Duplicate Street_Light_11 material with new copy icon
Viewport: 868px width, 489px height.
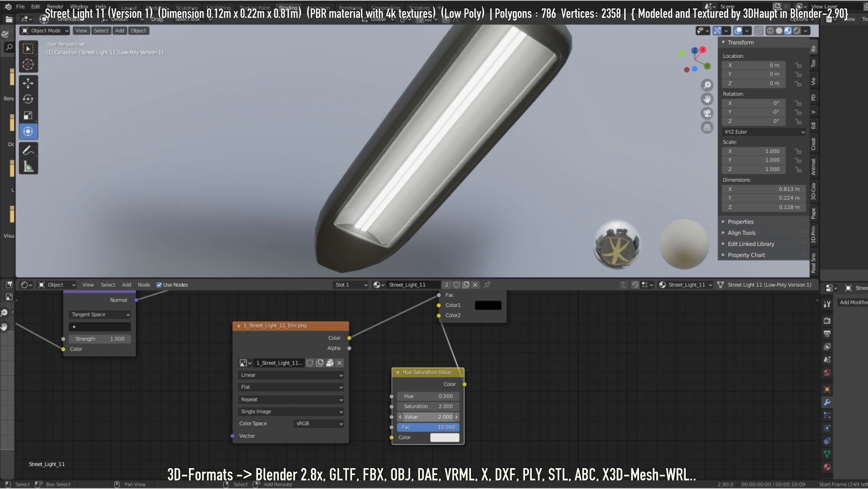[x=466, y=285]
